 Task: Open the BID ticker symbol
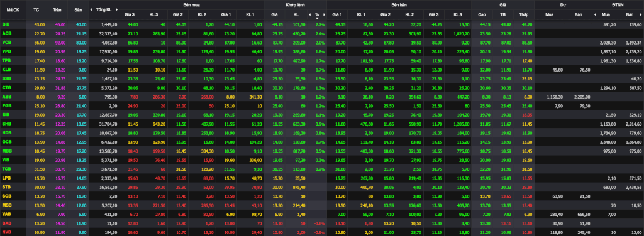[6, 24]
